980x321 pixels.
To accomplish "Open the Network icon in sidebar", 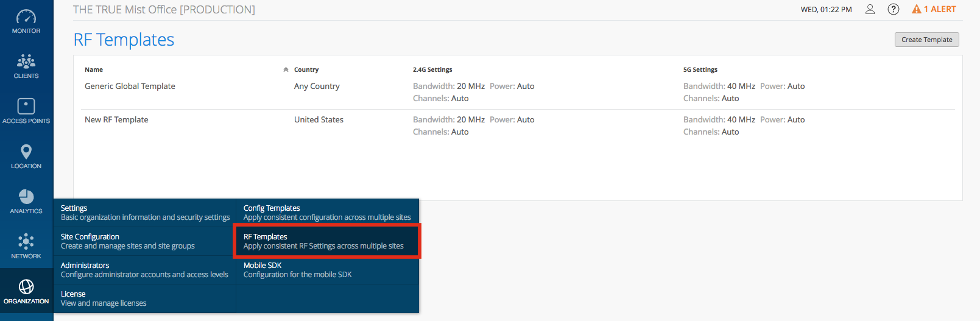I will click(x=26, y=241).
